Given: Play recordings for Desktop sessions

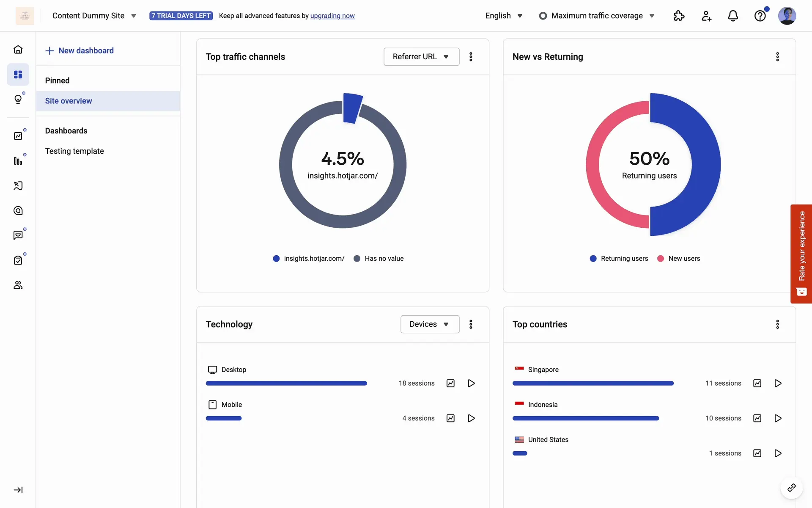Looking at the screenshot, I should 471,383.
